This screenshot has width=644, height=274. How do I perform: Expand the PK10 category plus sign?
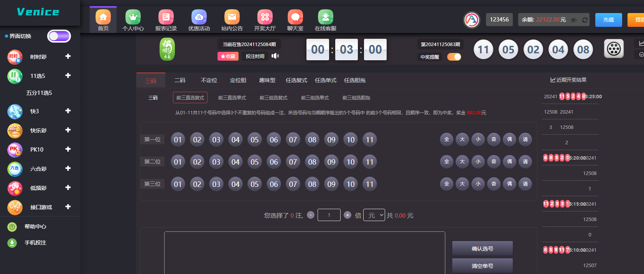tap(68, 149)
